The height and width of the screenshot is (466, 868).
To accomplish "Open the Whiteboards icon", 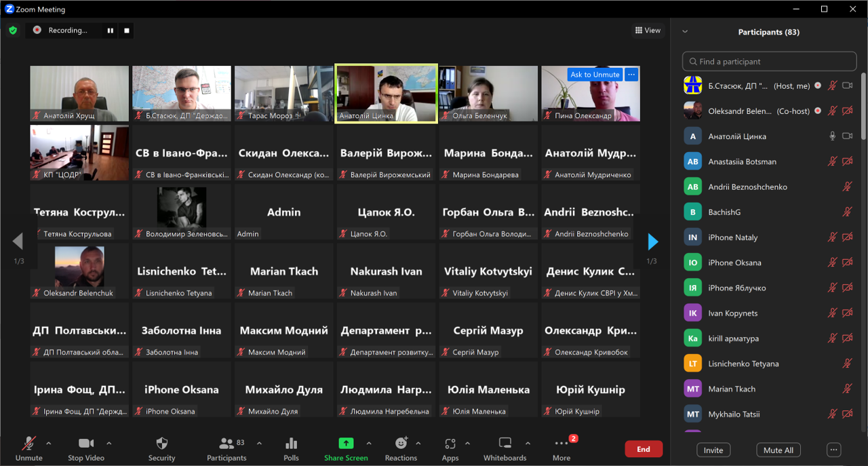I will pyautogui.click(x=505, y=444).
